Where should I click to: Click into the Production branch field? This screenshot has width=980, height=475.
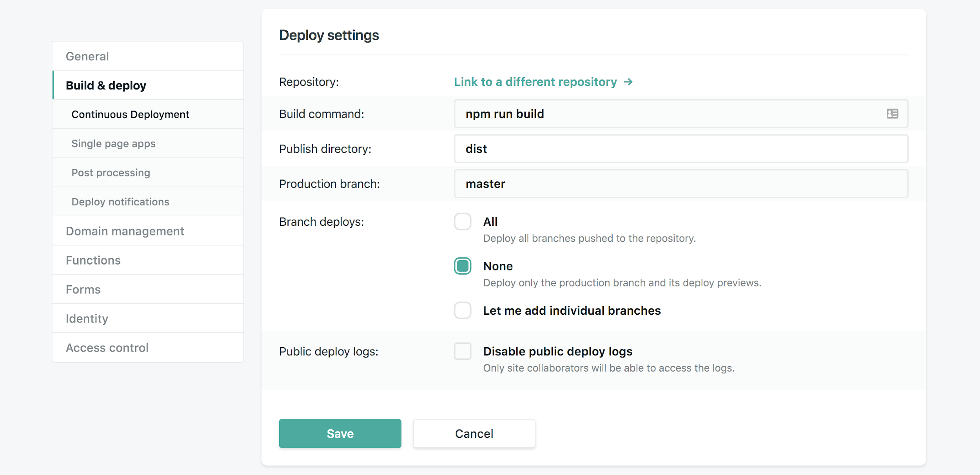coord(681,184)
